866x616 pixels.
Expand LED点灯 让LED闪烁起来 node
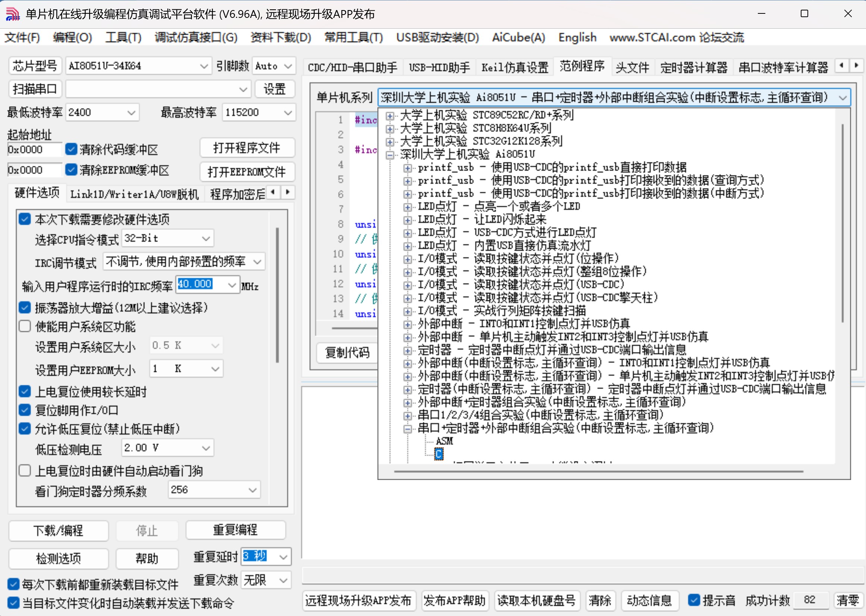point(407,220)
